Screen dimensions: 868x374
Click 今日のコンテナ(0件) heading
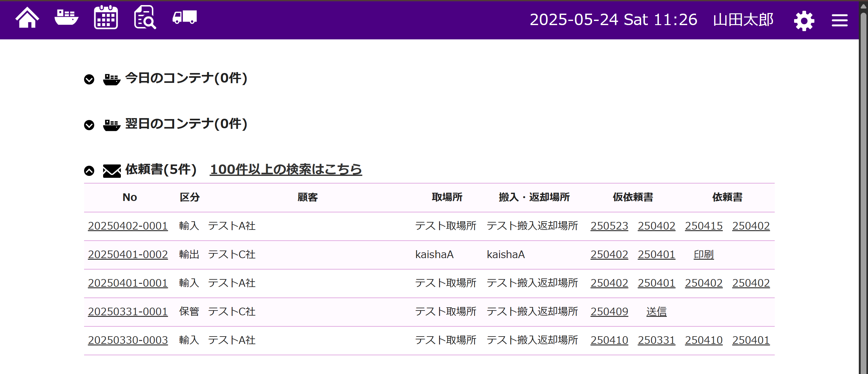click(186, 78)
